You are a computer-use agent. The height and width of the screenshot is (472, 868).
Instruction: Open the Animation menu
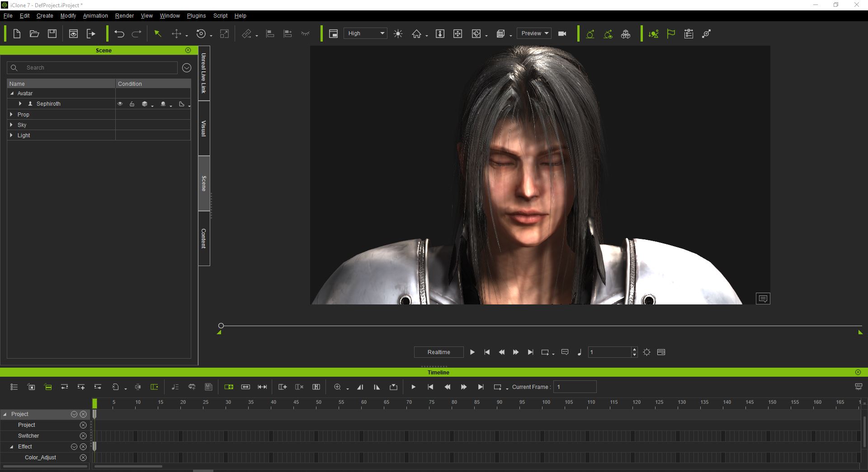[x=95, y=16]
